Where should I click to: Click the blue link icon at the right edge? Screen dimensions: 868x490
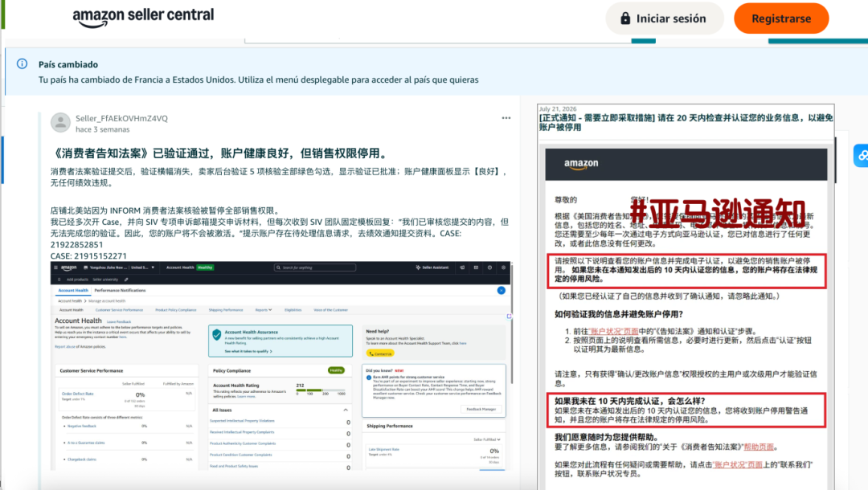pos(862,156)
